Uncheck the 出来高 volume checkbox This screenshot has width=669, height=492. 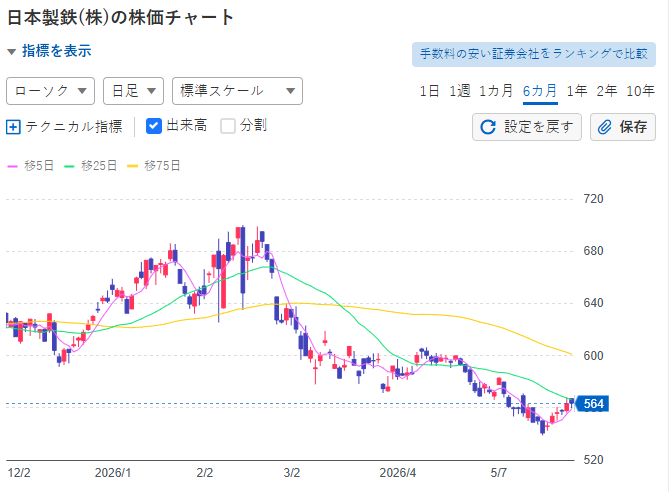click(x=154, y=126)
